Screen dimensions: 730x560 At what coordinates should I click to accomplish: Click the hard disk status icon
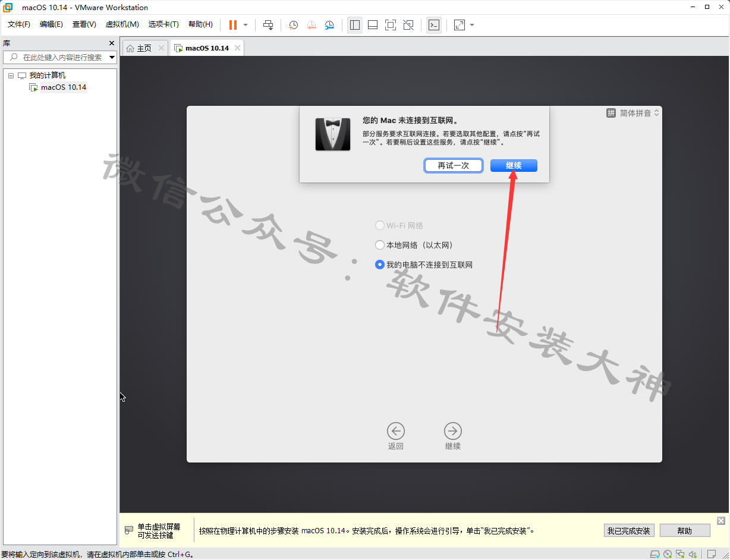pyautogui.click(x=655, y=554)
